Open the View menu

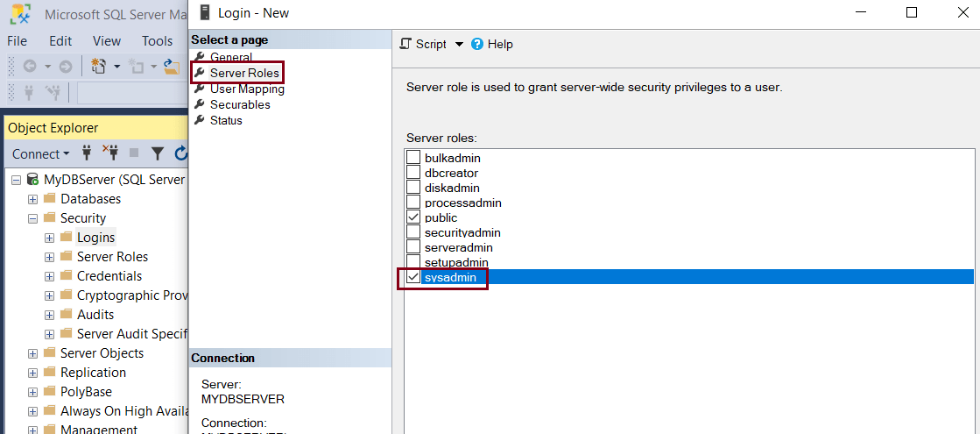tap(107, 40)
